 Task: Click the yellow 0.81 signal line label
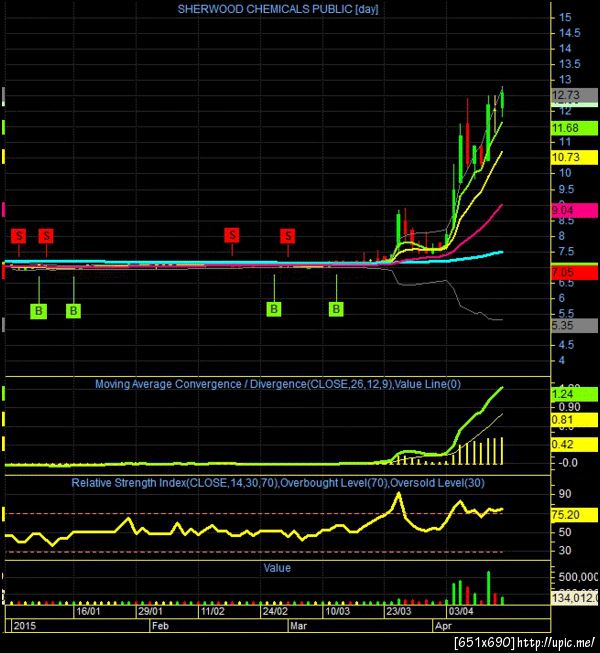(575, 420)
